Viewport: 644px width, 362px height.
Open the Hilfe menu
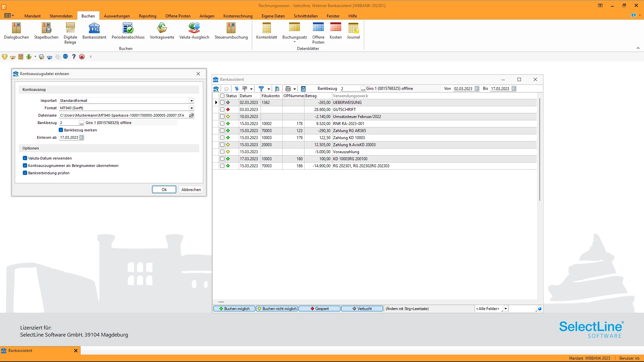[353, 16]
